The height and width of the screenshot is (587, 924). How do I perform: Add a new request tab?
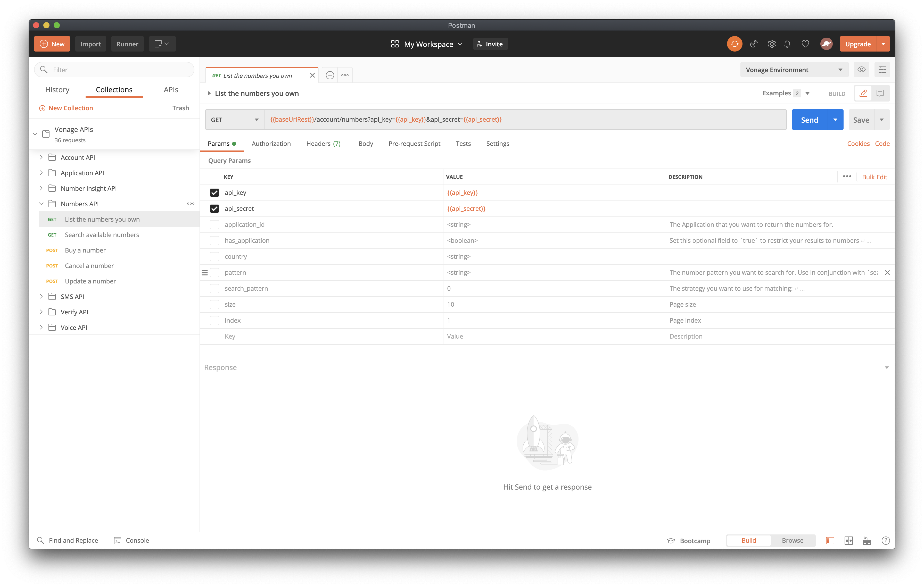tap(330, 75)
